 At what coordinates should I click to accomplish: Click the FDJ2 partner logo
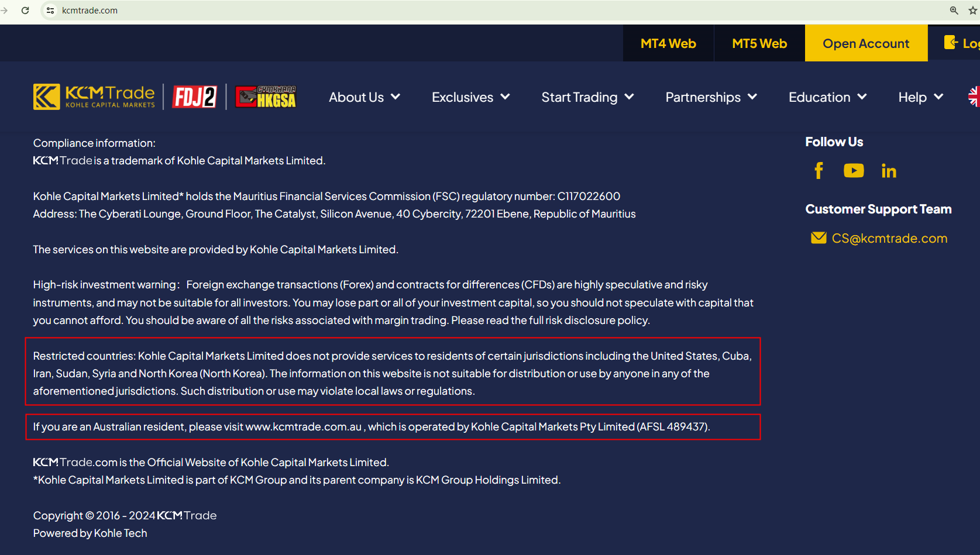pyautogui.click(x=195, y=97)
